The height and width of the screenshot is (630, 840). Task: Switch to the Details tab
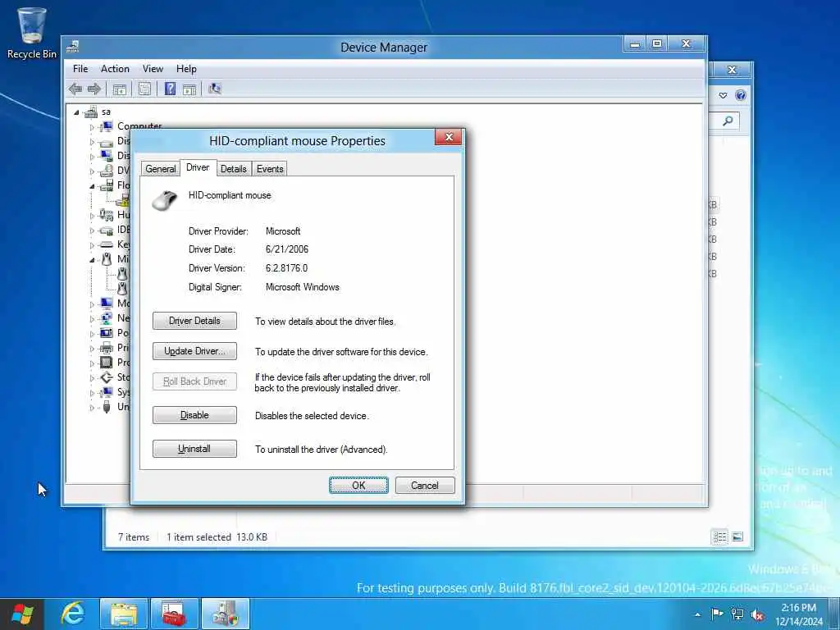(234, 169)
